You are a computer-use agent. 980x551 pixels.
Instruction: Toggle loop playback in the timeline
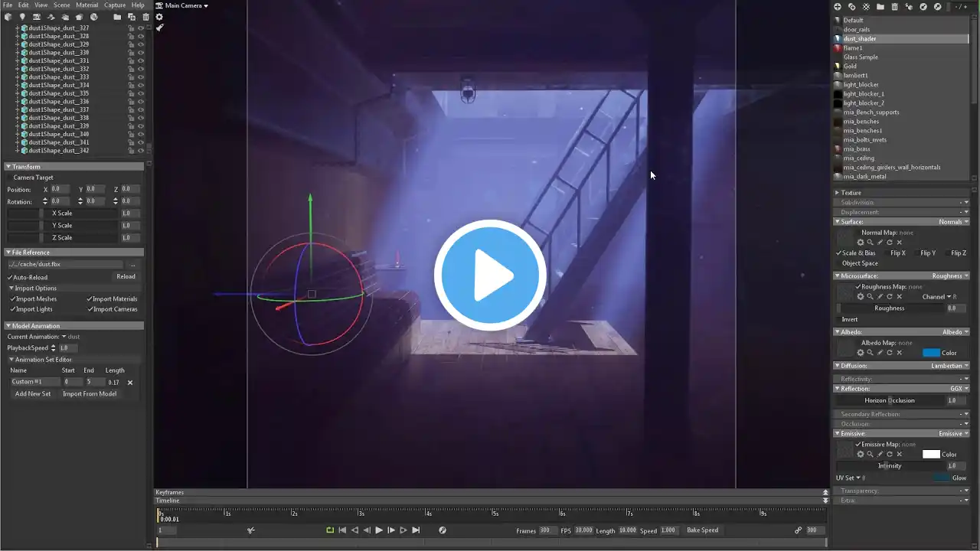tap(330, 530)
